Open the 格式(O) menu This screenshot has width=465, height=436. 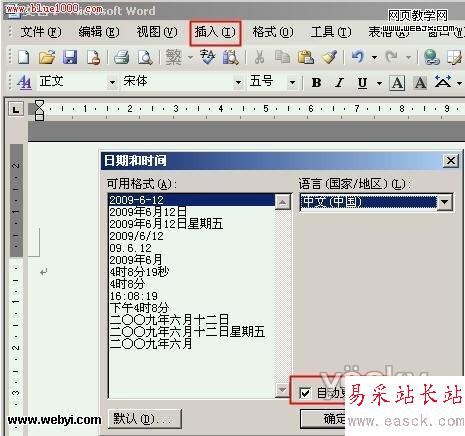(273, 32)
